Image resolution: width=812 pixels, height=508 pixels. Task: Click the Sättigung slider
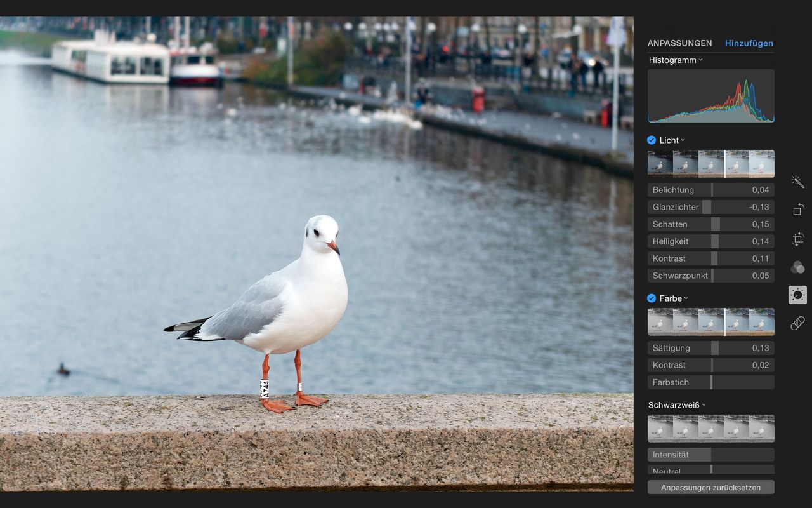[x=710, y=348]
